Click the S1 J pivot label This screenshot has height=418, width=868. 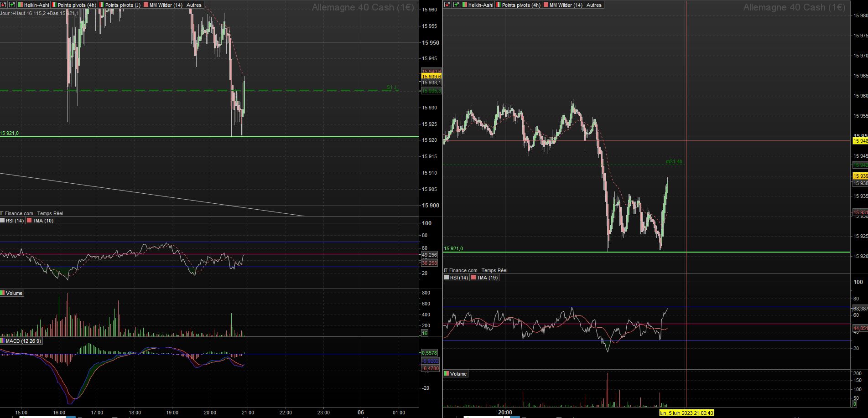pos(391,87)
